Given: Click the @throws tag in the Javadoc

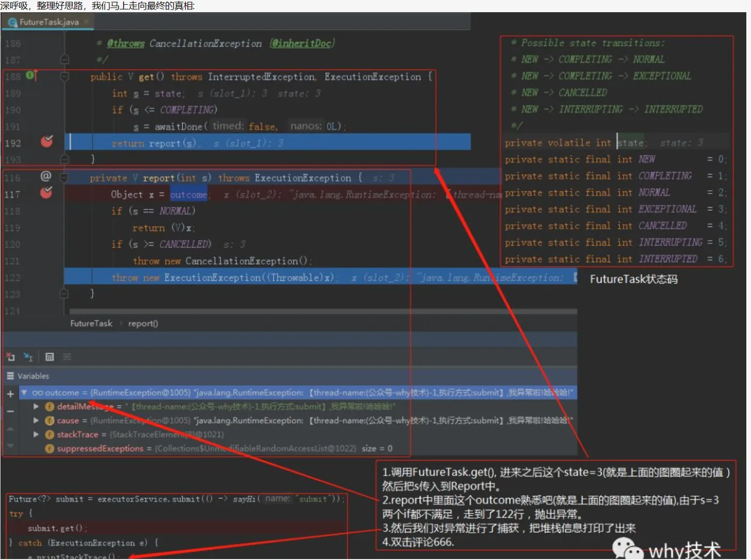Looking at the screenshot, I should tap(126, 43).
